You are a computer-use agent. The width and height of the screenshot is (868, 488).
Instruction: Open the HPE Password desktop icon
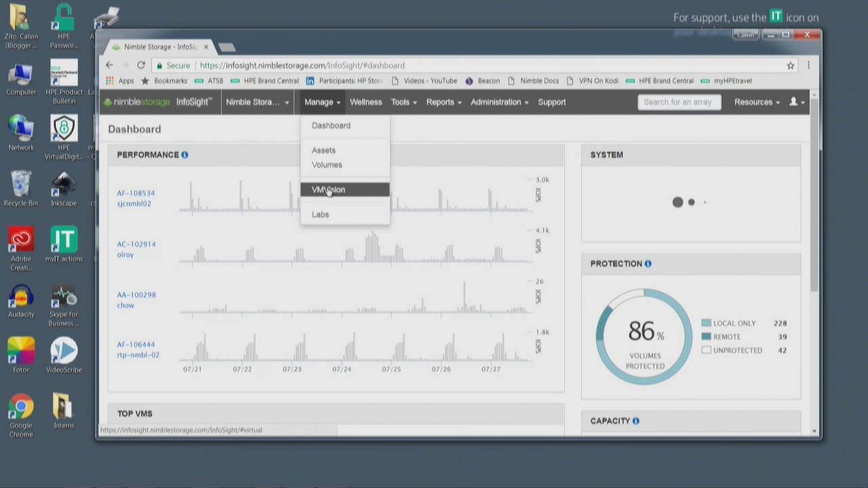(x=64, y=27)
